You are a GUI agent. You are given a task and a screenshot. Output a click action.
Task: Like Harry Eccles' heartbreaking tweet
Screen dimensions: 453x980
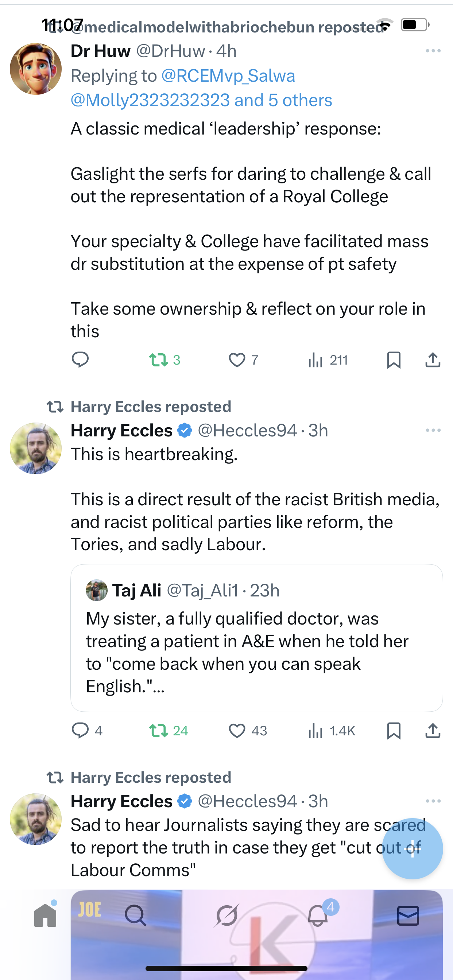point(237,730)
